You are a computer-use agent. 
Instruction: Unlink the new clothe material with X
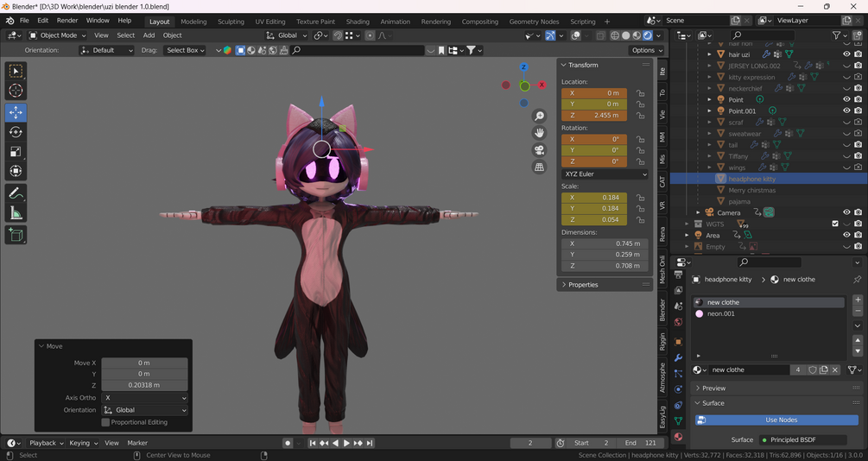[835, 369]
